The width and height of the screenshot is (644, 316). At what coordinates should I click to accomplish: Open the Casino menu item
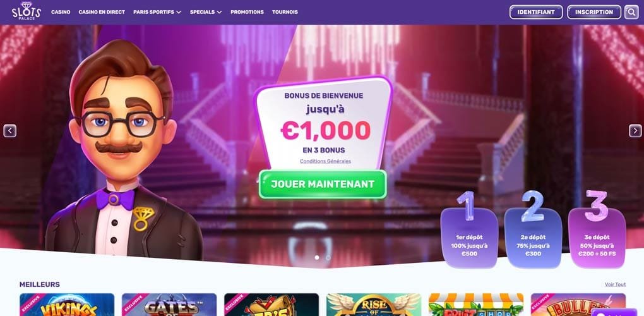(61, 12)
